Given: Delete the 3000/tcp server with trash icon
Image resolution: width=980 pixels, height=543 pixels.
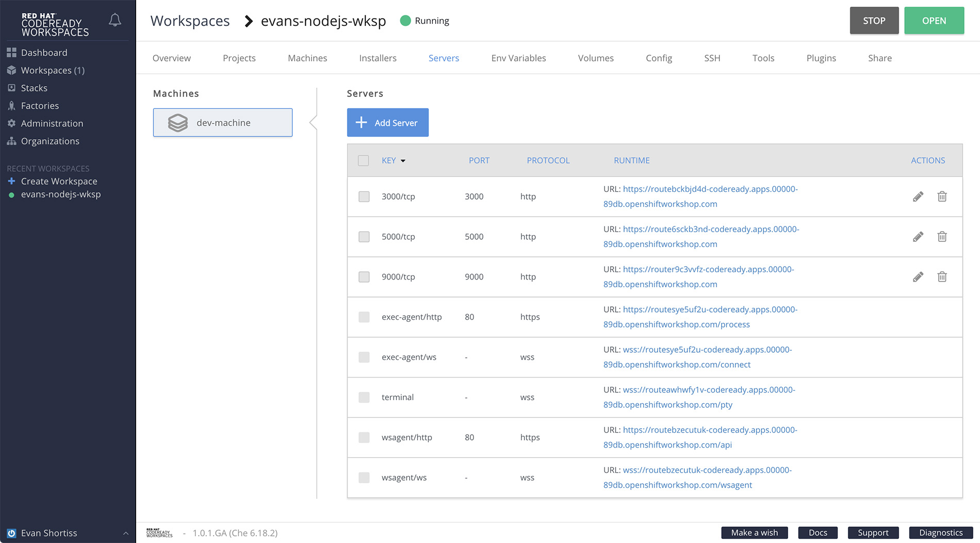Looking at the screenshot, I should pos(942,196).
